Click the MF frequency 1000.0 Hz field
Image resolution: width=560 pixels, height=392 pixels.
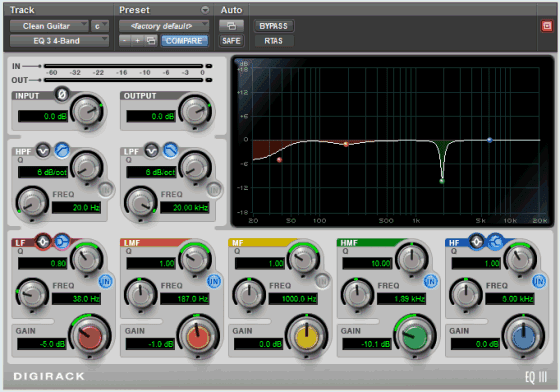[293, 298]
